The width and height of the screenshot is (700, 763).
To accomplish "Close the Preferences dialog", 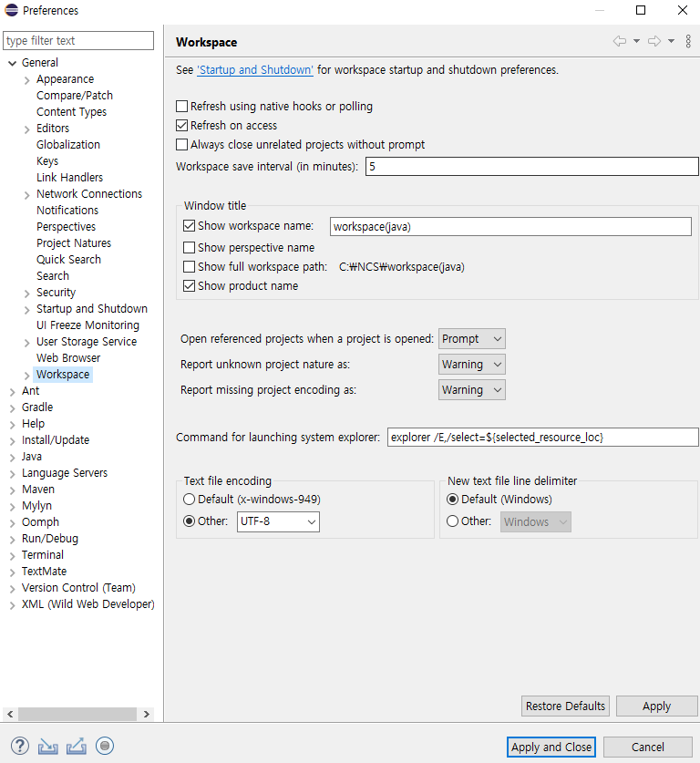I will click(683, 10).
